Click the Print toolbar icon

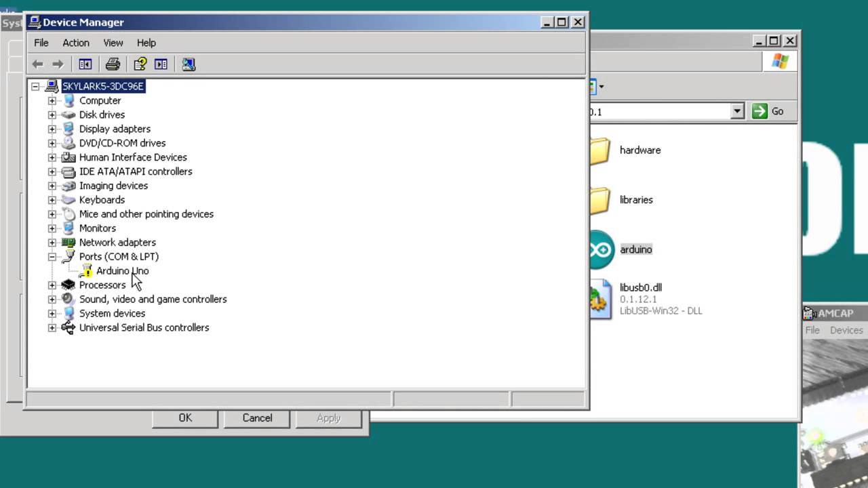[113, 64]
